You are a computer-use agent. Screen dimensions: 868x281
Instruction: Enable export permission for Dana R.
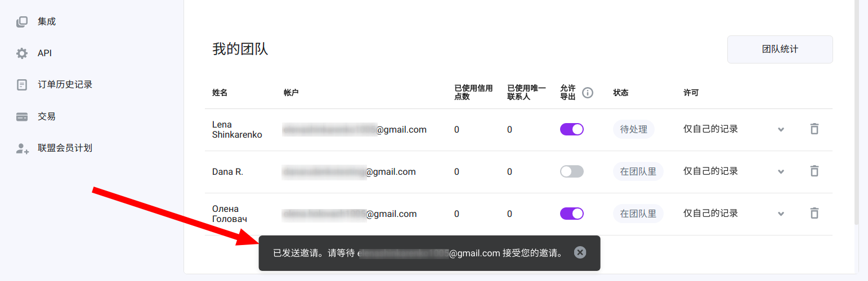[x=572, y=171]
